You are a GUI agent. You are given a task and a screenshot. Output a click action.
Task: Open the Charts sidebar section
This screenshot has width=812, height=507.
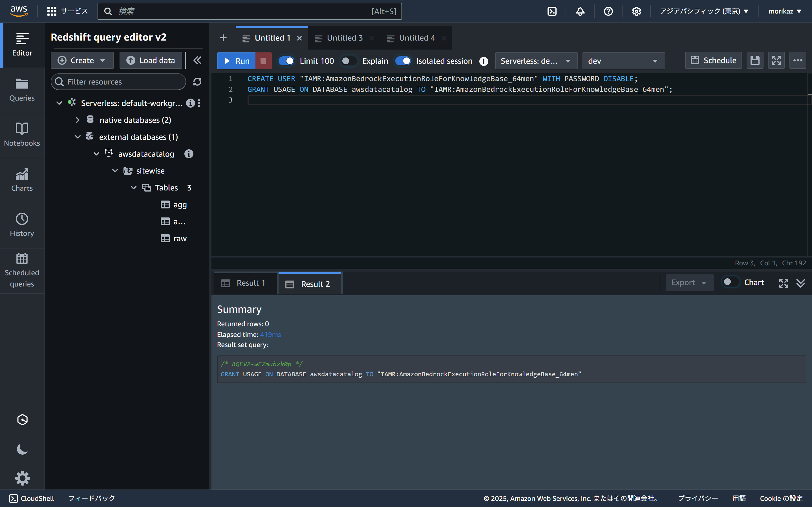pyautogui.click(x=22, y=180)
